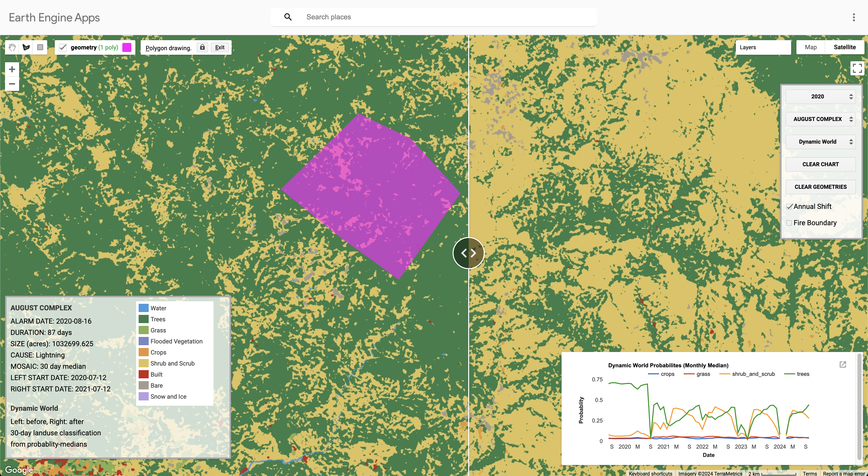
Task: Click the Crops legend swatch
Action: [x=144, y=352]
